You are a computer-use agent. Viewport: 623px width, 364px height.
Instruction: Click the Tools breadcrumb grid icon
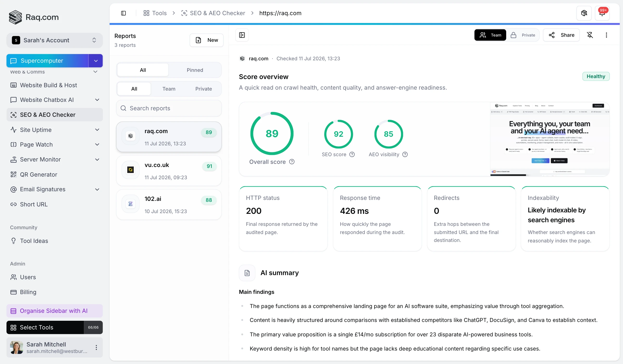[146, 13]
